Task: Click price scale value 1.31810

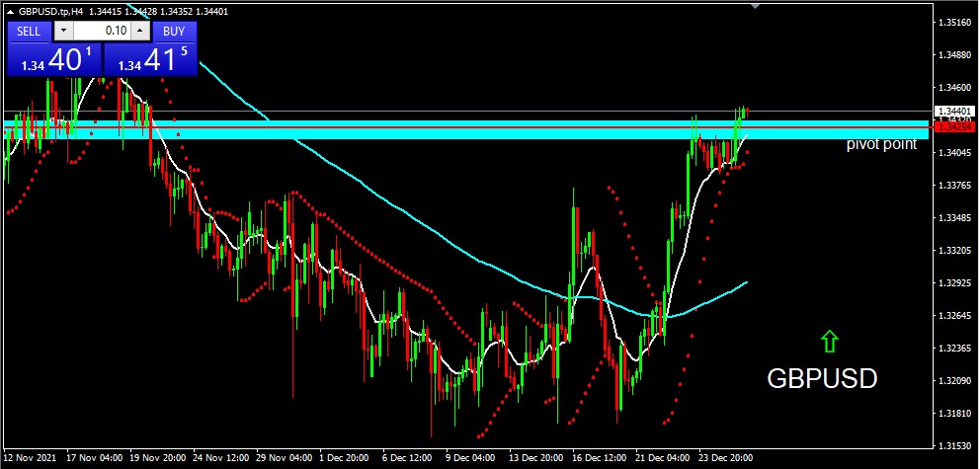Action: click(x=955, y=413)
